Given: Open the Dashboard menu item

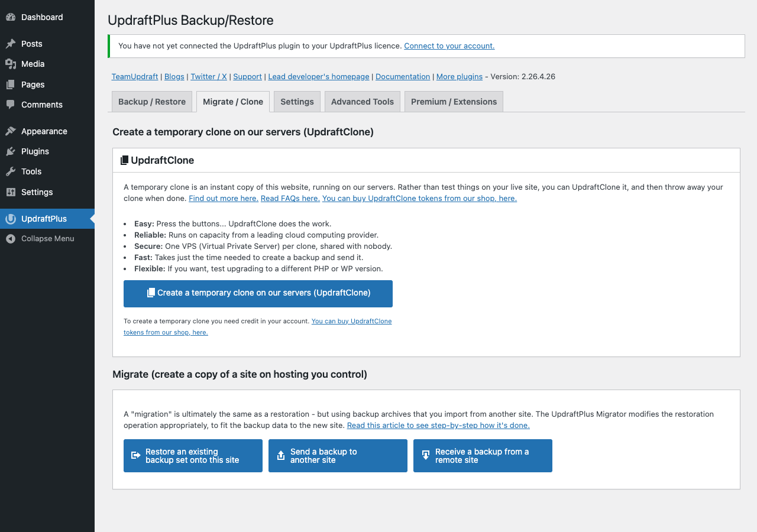Looking at the screenshot, I should click(x=47, y=17).
